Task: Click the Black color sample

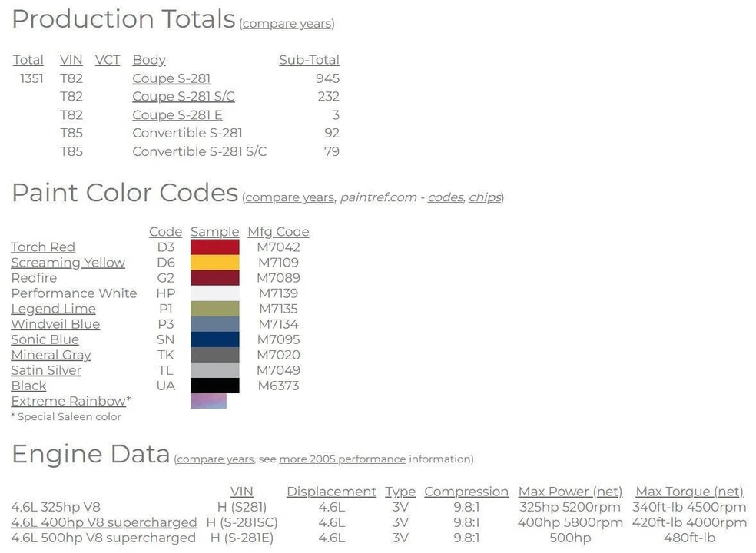Action: 214,386
